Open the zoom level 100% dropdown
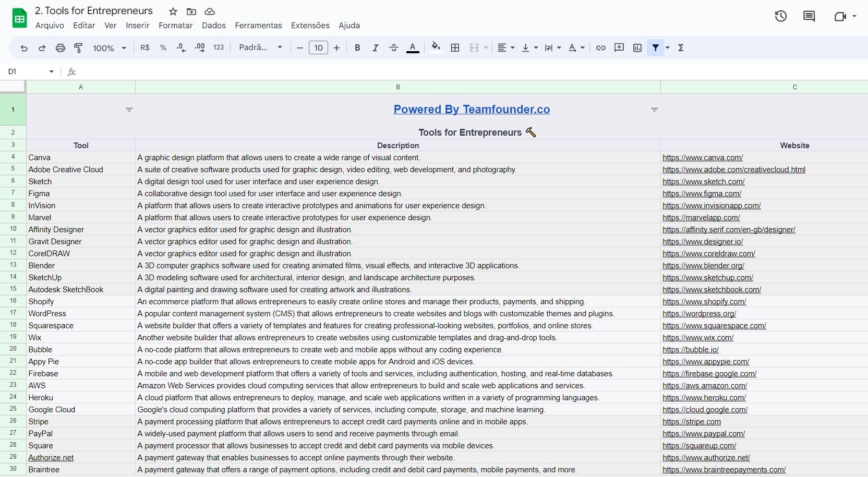 point(110,48)
